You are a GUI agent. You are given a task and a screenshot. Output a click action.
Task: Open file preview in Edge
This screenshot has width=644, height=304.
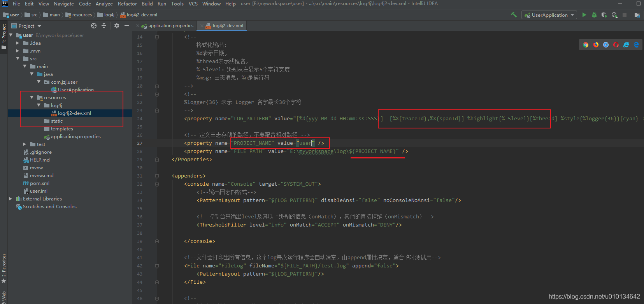coord(636,45)
